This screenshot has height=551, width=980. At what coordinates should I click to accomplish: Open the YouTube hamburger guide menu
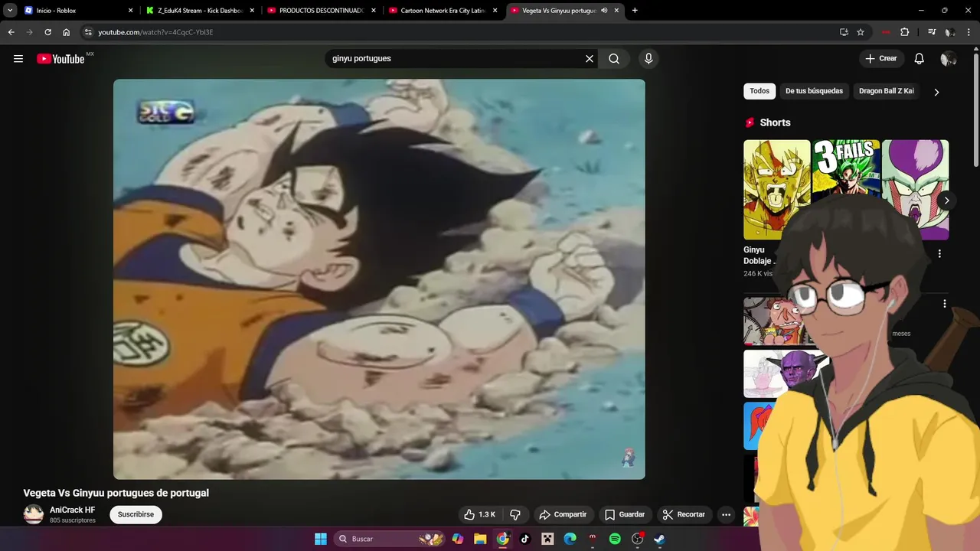pos(18,59)
